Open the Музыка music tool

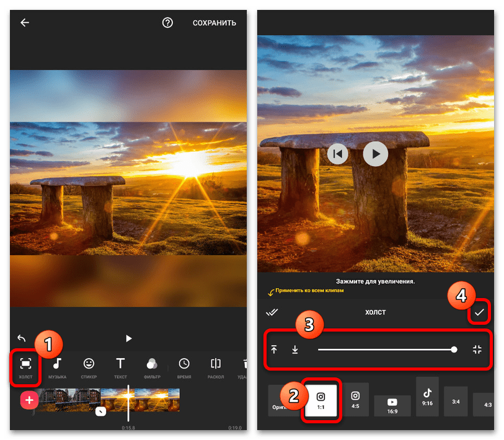click(x=57, y=367)
